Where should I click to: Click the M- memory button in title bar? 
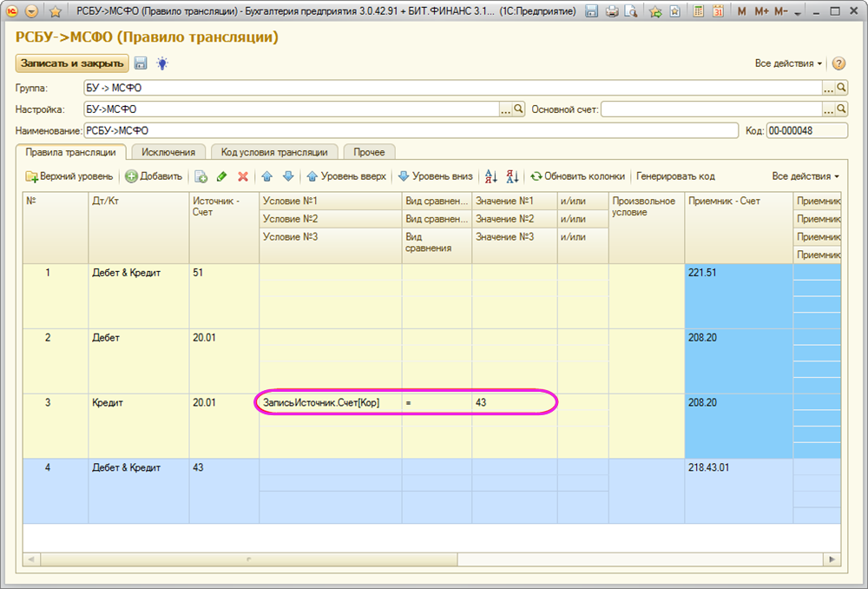(x=780, y=11)
